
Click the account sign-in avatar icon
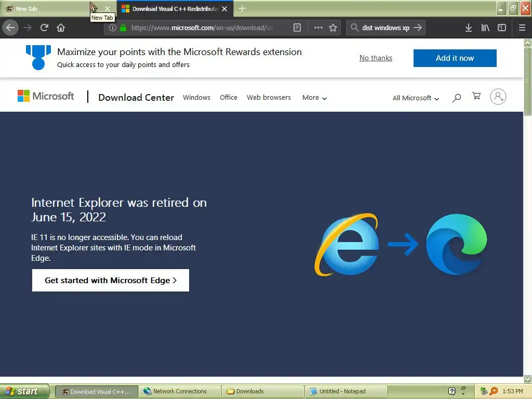(x=498, y=97)
